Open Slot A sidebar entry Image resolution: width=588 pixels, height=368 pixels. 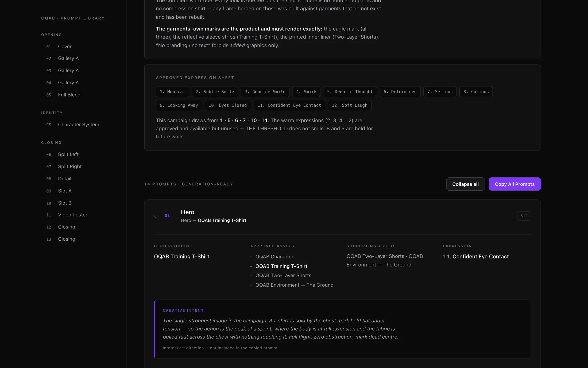pos(65,191)
